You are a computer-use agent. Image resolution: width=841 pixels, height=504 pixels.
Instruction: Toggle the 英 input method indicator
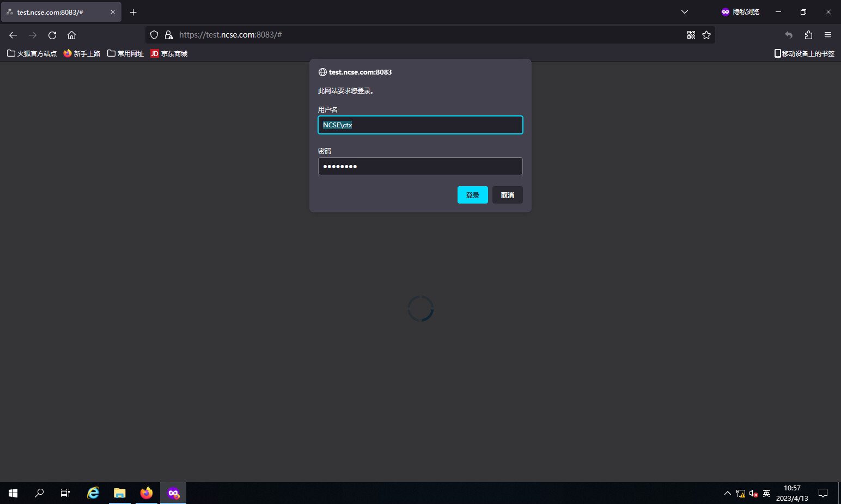[766, 493]
